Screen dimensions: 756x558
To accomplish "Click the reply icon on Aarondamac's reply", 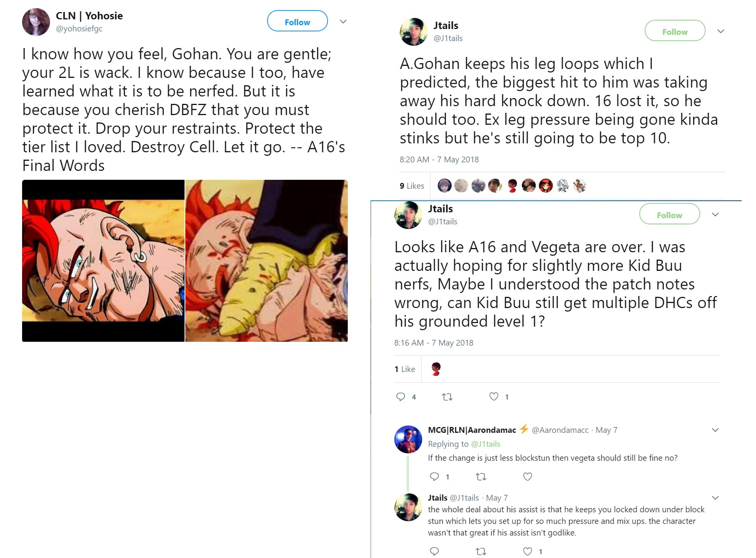I will [434, 477].
